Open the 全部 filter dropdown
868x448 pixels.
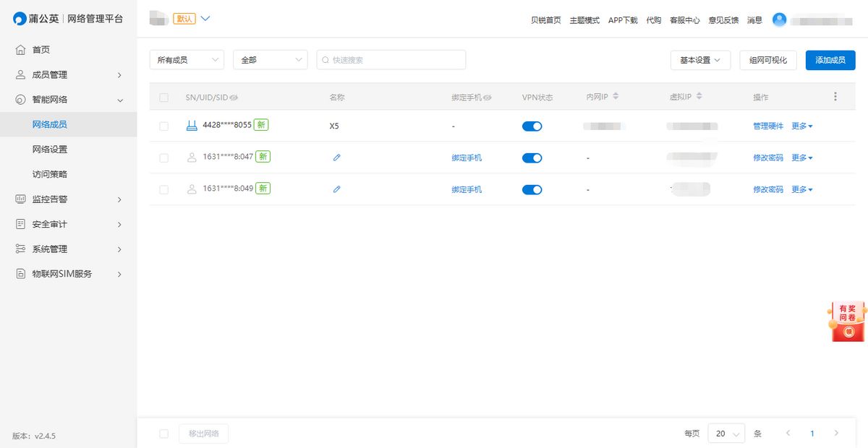click(271, 60)
